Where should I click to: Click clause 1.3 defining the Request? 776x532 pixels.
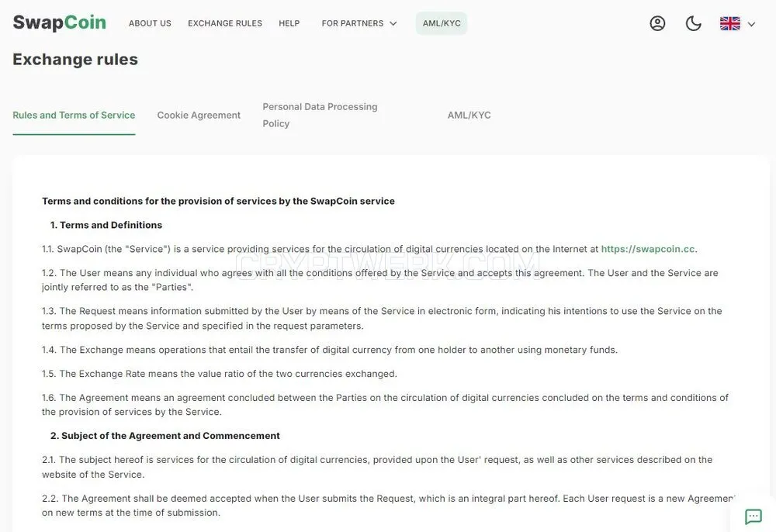point(382,319)
